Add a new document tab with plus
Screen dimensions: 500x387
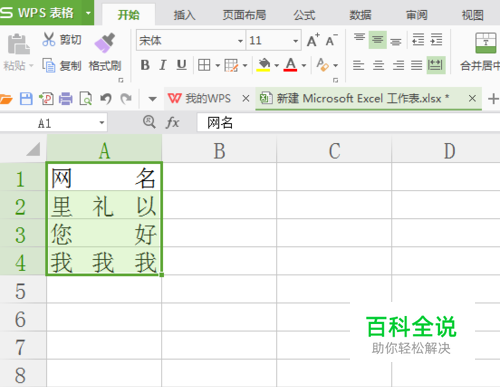tap(493, 99)
